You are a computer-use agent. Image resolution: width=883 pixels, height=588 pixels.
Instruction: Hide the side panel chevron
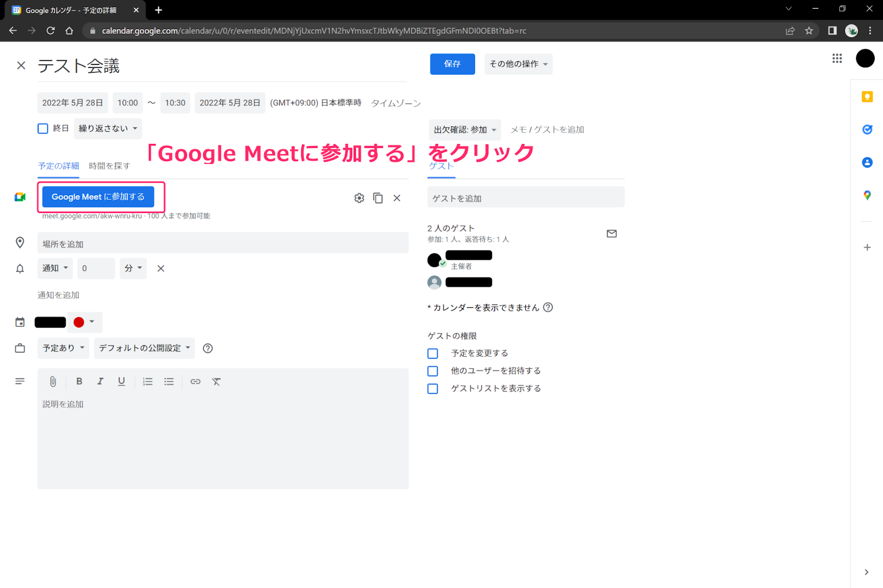(x=866, y=572)
